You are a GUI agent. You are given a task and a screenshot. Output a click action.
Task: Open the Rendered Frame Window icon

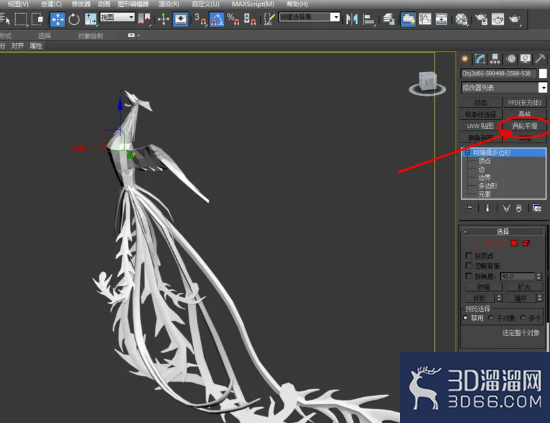pyautogui.click(x=498, y=19)
